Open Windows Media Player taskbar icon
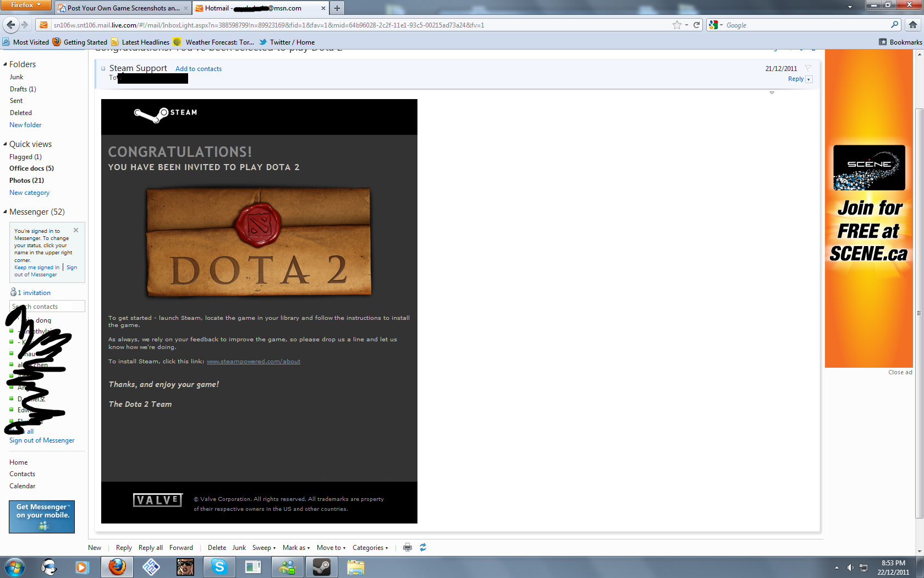This screenshot has height=578, width=924. click(82, 567)
